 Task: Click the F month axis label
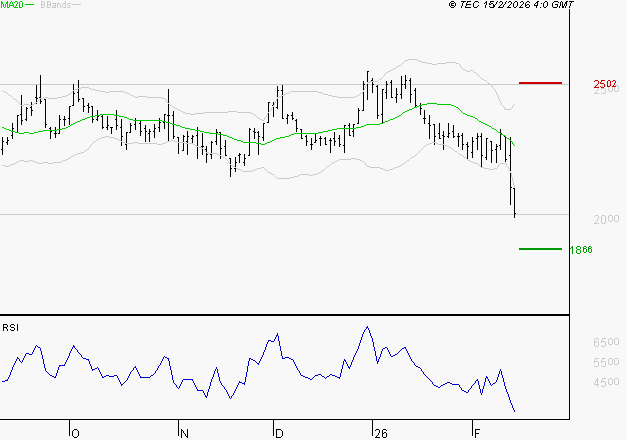coord(477,434)
